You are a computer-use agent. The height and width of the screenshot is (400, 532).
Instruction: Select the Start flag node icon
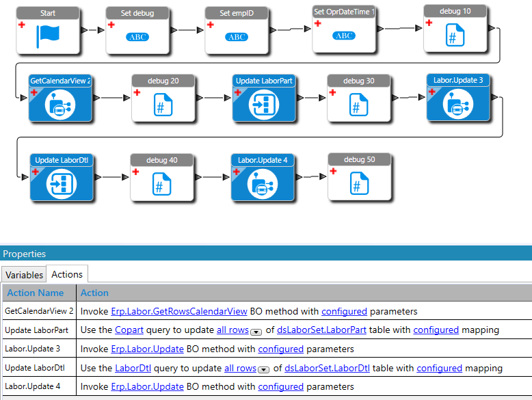48,36
